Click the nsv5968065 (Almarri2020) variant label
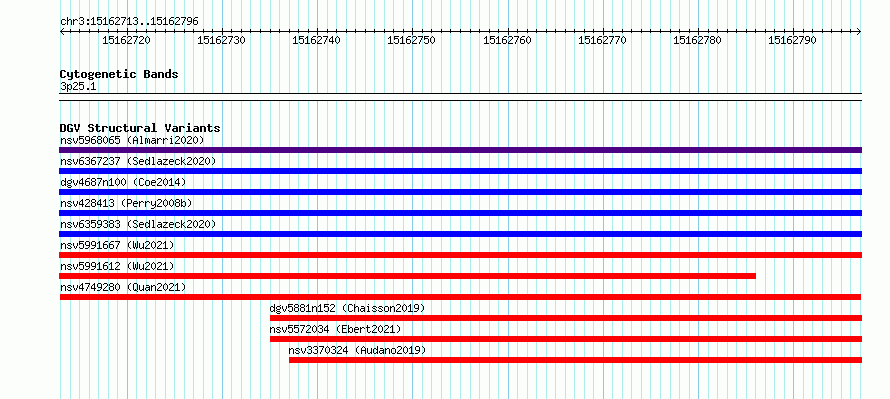This screenshot has height=399, width=890. (132, 140)
